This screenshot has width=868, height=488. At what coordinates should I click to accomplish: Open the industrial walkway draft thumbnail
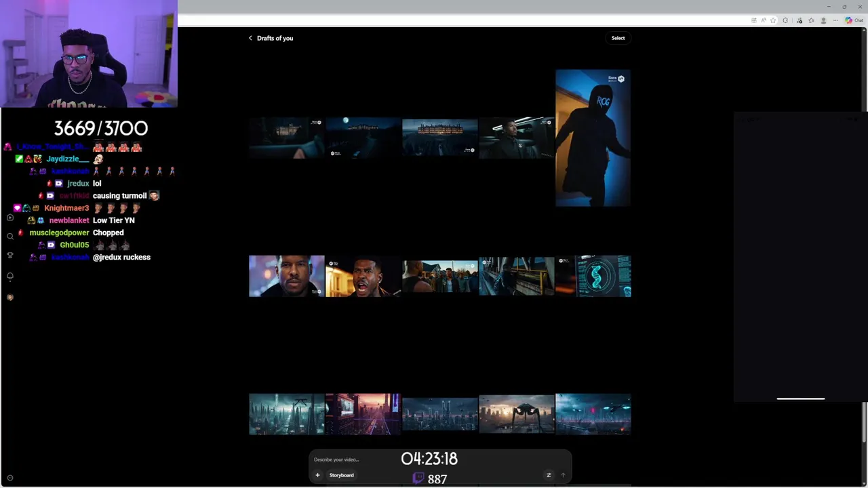[x=516, y=276]
